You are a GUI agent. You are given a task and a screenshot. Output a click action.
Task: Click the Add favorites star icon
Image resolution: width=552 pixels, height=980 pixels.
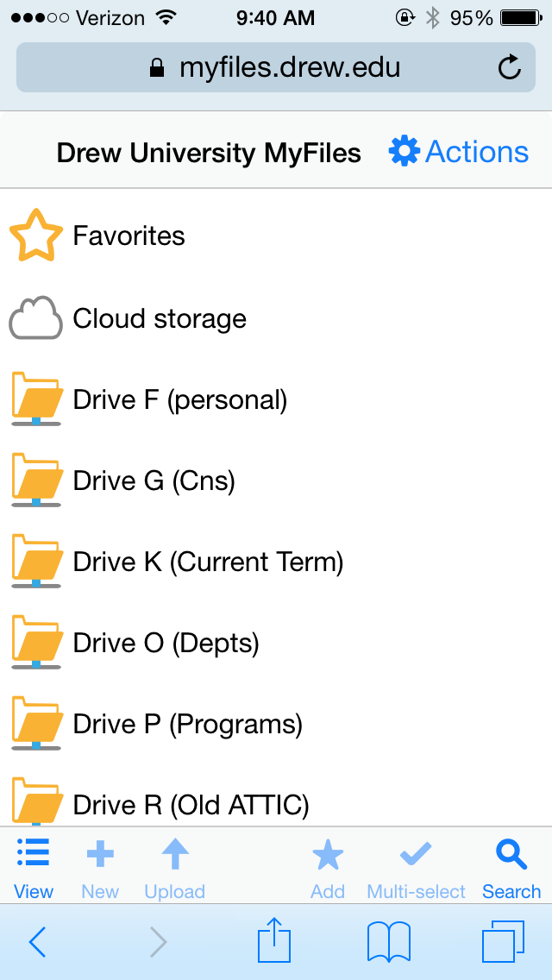[x=327, y=852]
